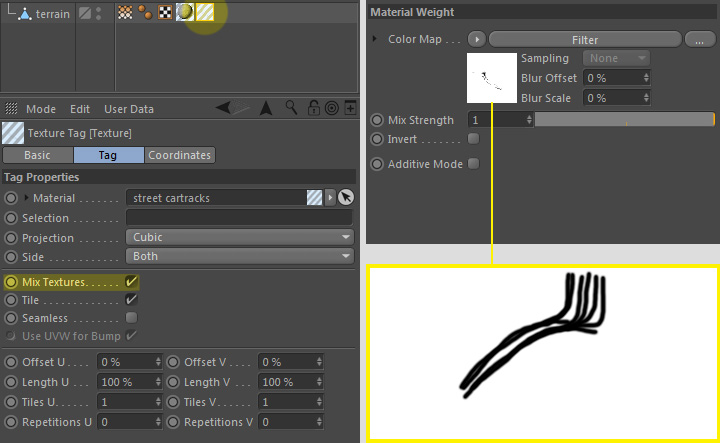Open the Side dropdown set to Both
The width and height of the screenshot is (720, 443).
pyautogui.click(x=240, y=258)
